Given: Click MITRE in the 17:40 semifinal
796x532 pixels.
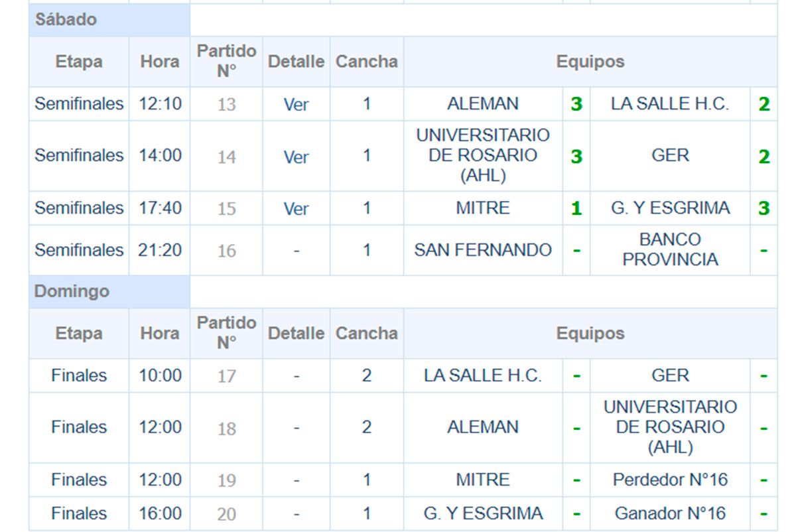Looking at the screenshot, I should [x=483, y=208].
